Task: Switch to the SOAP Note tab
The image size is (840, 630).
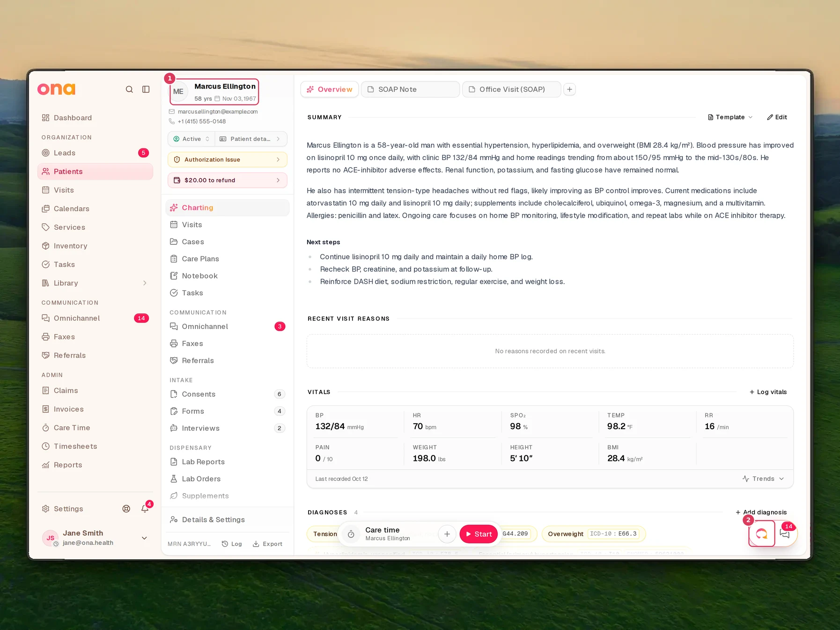Action: [x=410, y=89]
